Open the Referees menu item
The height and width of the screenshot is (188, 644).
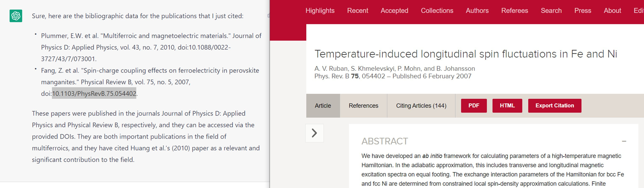coord(514,11)
